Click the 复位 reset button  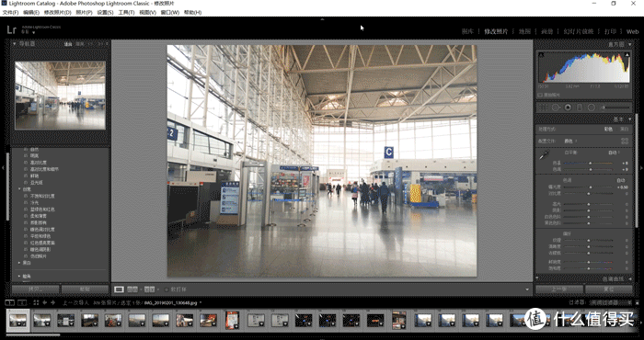(x=609, y=289)
